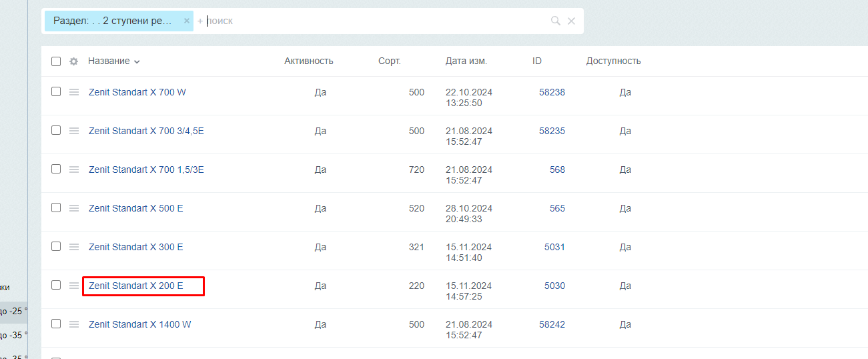The image size is (868, 359).
Task: Remove the Раздел filter tag
Action: click(x=187, y=21)
